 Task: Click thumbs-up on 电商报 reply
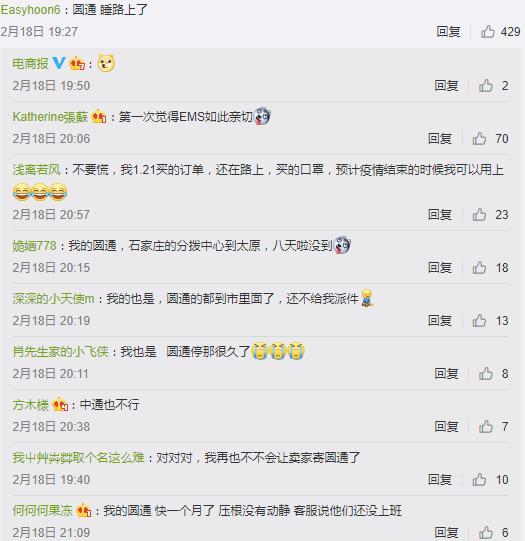click(x=486, y=86)
